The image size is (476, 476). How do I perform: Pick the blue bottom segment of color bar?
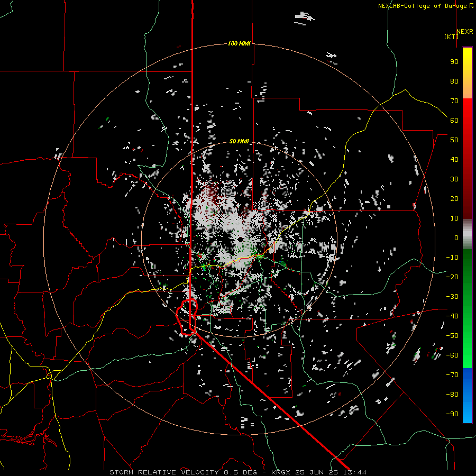[467, 395]
